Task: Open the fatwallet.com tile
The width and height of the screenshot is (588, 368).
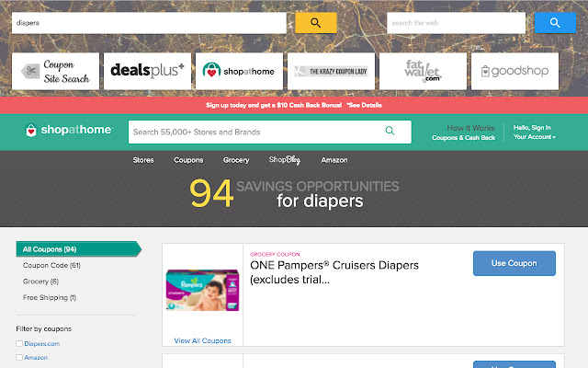Action: (423, 71)
